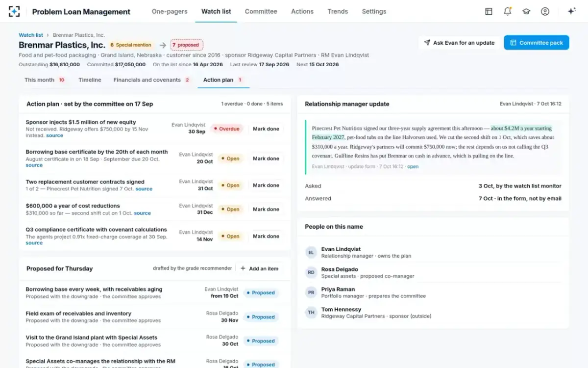The width and height of the screenshot is (588, 368).
Task: Open the Trends section
Action: (338, 11)
